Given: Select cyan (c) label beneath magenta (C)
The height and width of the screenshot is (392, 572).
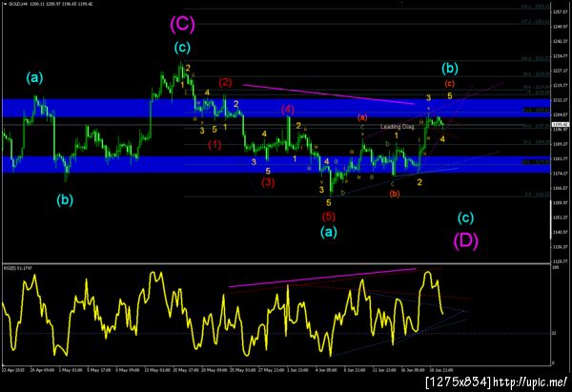Looking at the screenshot, I should [x=182, y=48].
